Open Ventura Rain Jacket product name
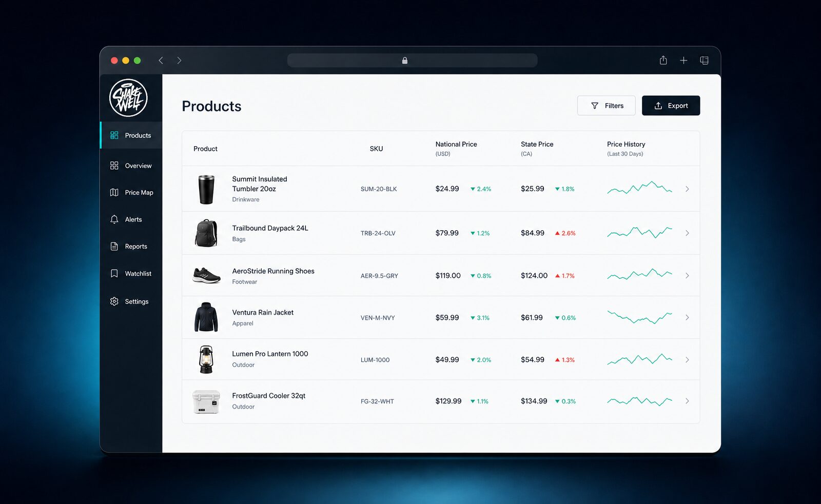 click(263, 312)
